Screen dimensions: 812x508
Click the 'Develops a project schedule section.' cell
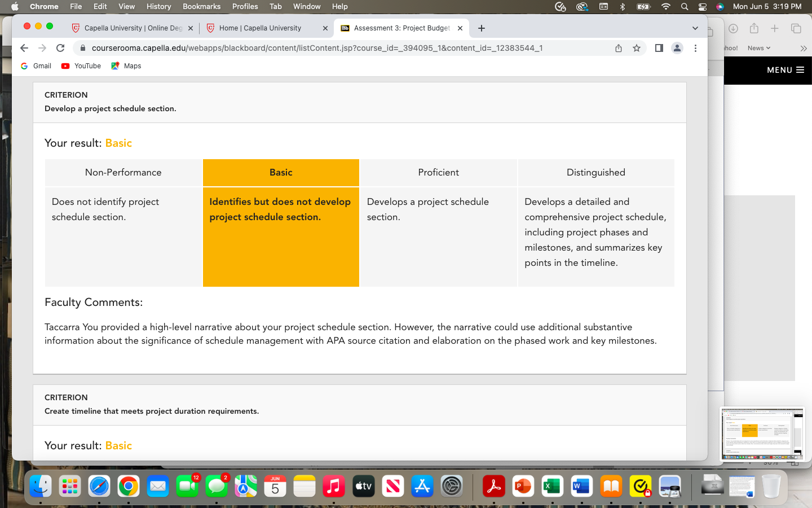coord(438,237)
